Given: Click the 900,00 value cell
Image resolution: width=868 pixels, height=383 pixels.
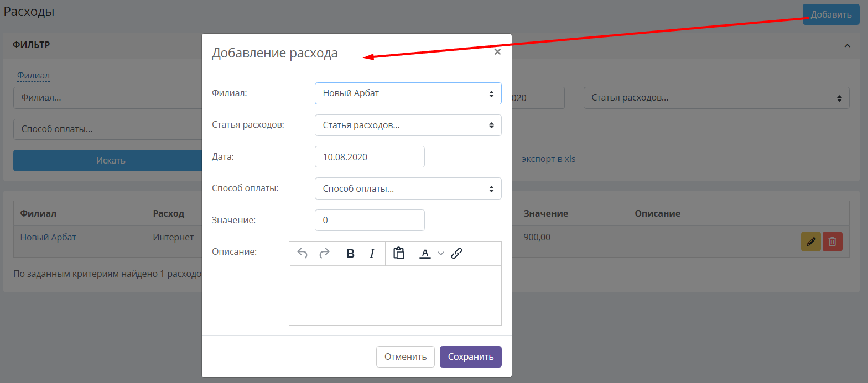Looking at the screenshot, I should point(537,237).
